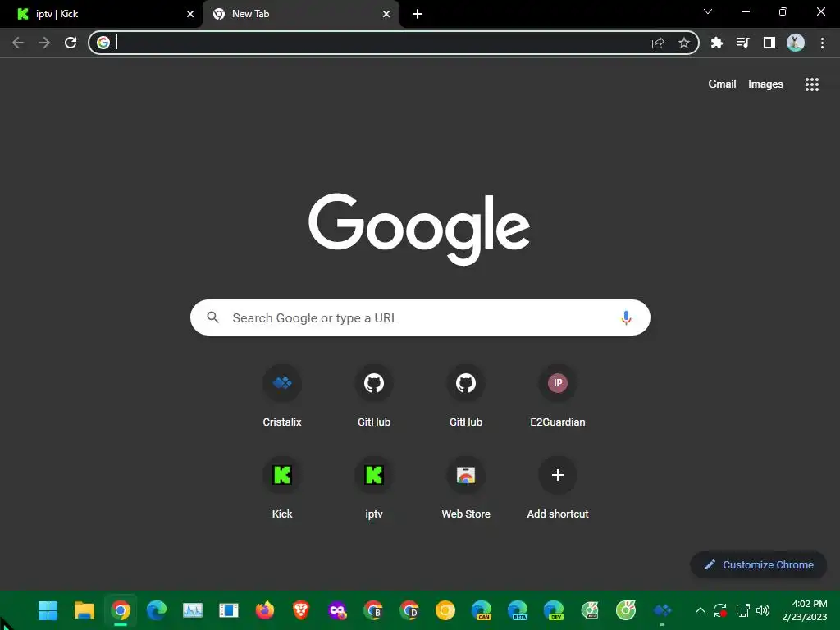Close the New Tab tab
The height and width of the screenshot is (630, 840).
(x=386, y=14)
